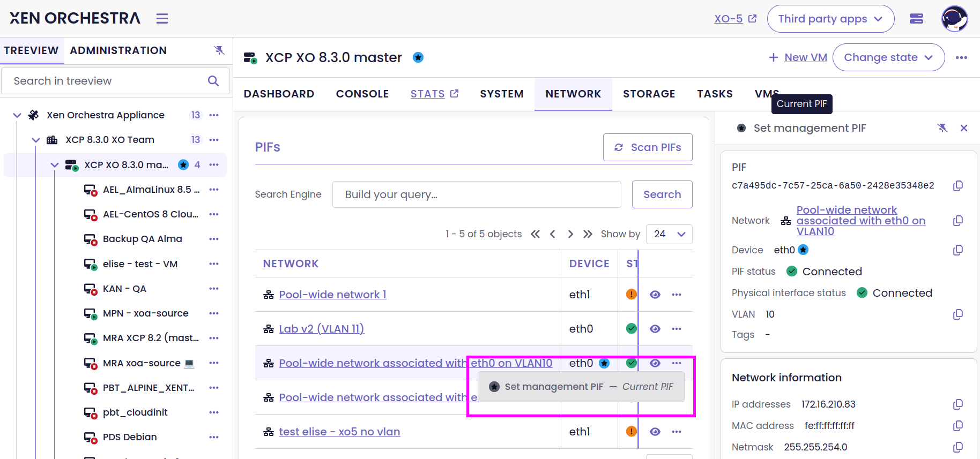The image size is (980, 459).
Task: Go to the System tab
Action: click(502, 94)
